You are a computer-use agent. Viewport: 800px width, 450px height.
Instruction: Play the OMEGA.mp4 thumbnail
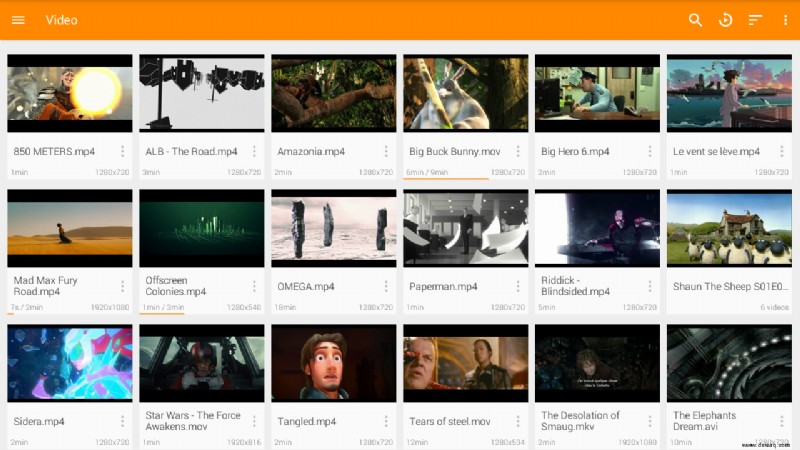(x=334, y=228)
